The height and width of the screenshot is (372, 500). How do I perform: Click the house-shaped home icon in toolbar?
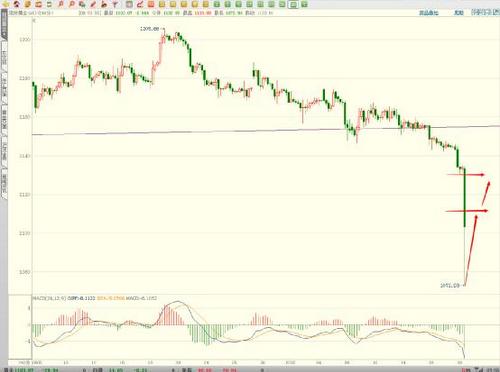pos(17,4)
